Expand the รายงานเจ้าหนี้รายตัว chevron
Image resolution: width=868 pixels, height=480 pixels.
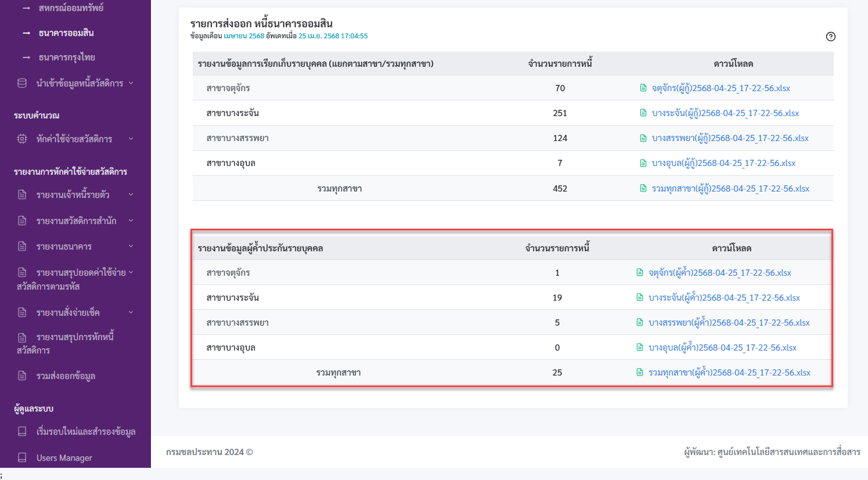click(131, 194)
